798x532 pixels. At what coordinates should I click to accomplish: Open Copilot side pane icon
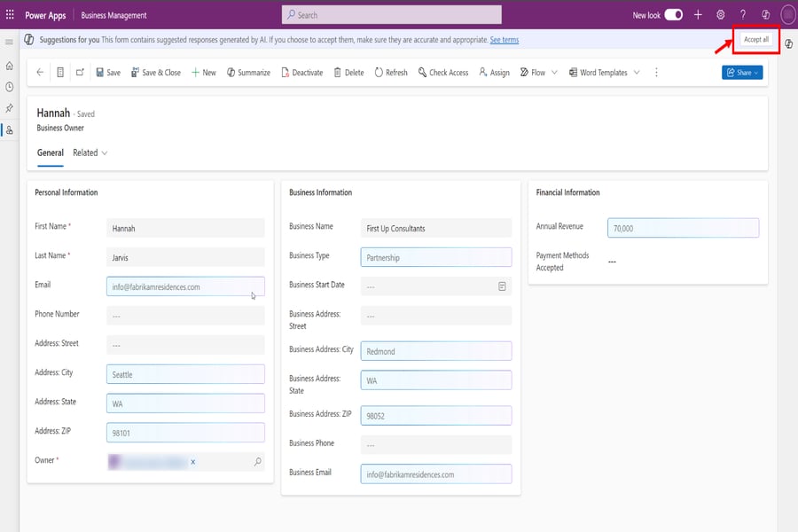[788, 43]
